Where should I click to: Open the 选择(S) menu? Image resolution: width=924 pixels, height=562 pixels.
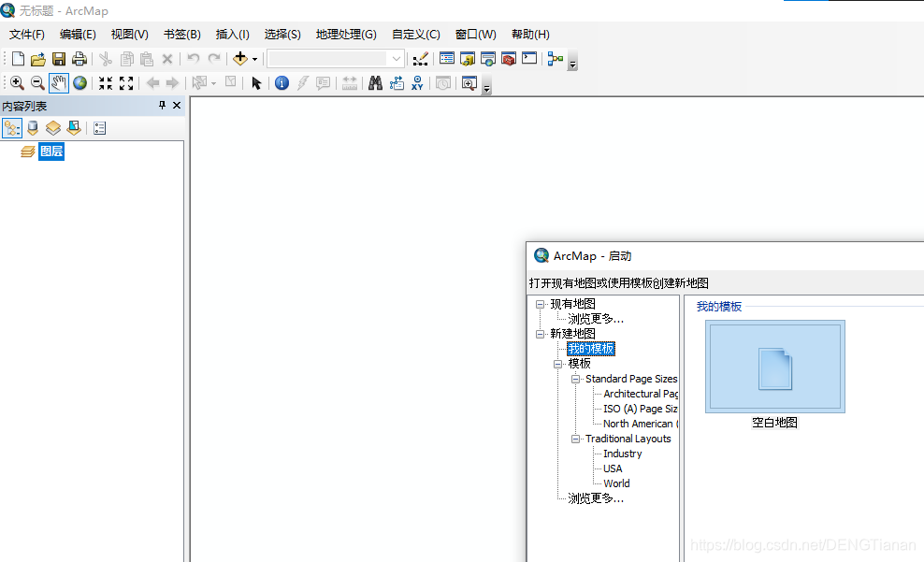(x=282, y=35)
